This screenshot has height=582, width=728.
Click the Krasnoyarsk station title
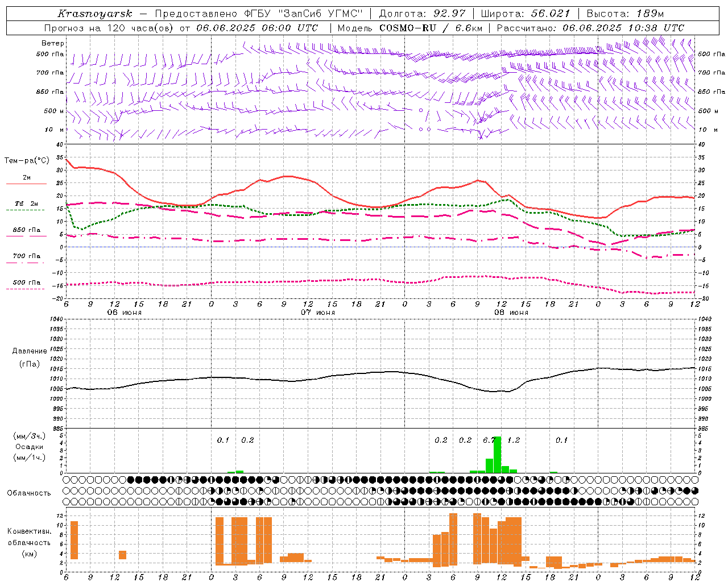(x=95, y=14)
